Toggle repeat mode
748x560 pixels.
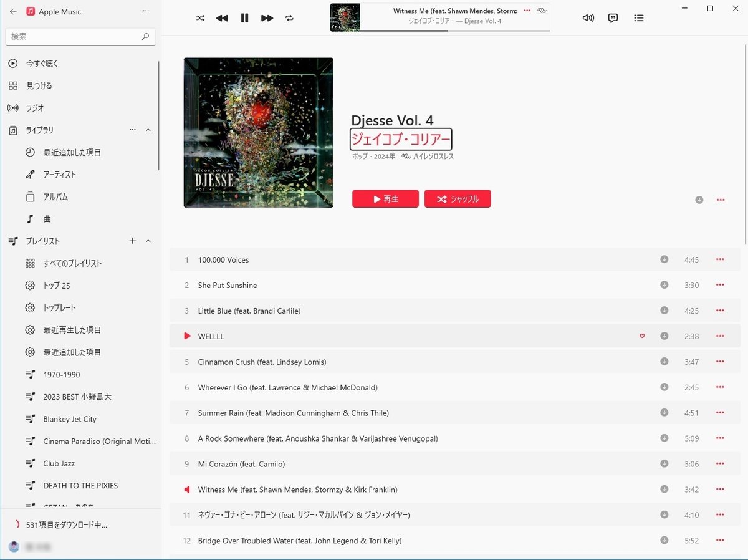pyautogui.click(x=289, y=18)
